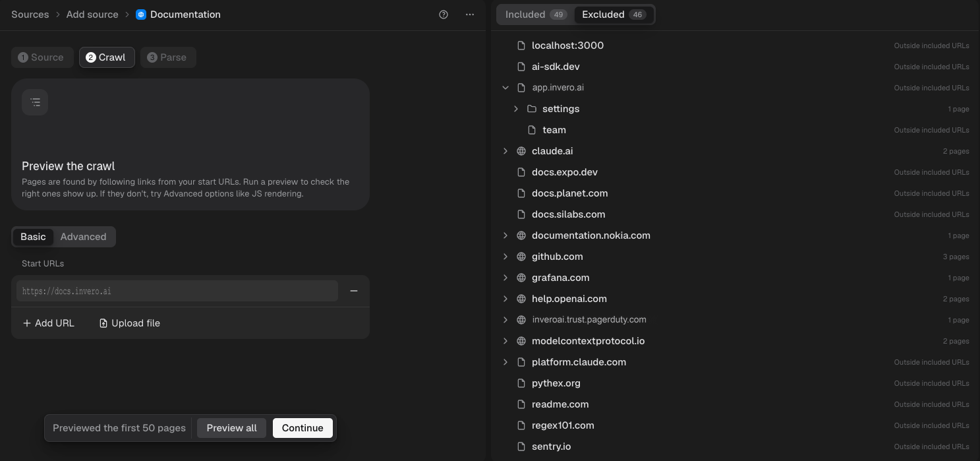Viewport: 980px width, 461px height.
Task: Select the Basic options tab
Action: [x=33, y=237]
